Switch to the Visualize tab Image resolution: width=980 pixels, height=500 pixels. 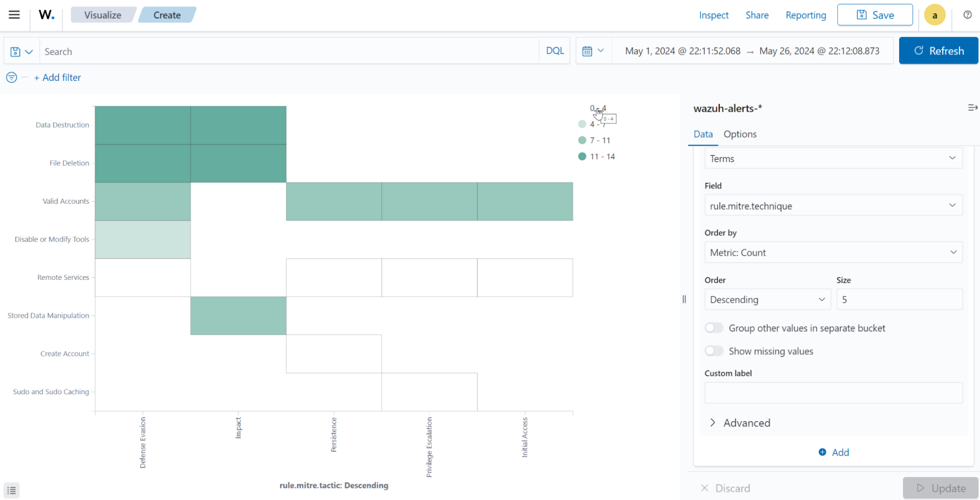coord(102,15)
